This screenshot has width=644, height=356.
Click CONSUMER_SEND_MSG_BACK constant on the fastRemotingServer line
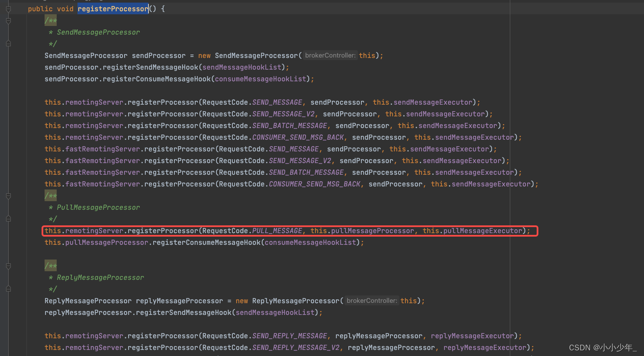pos(315,184)
